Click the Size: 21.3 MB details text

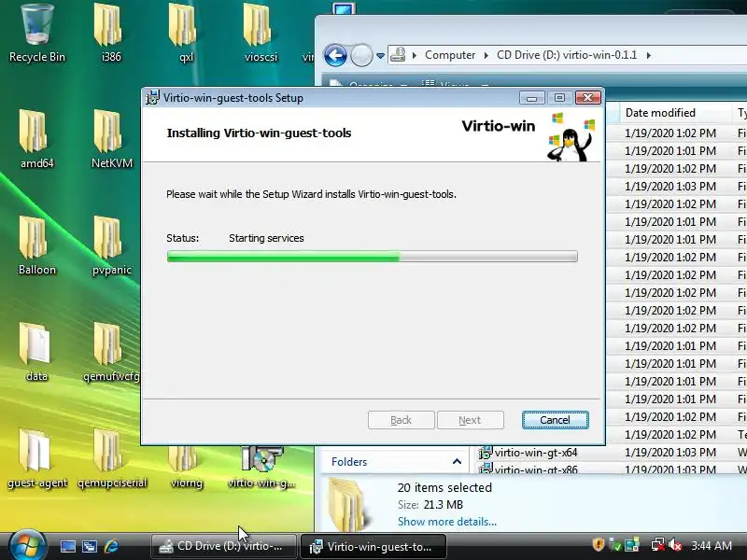430,505
